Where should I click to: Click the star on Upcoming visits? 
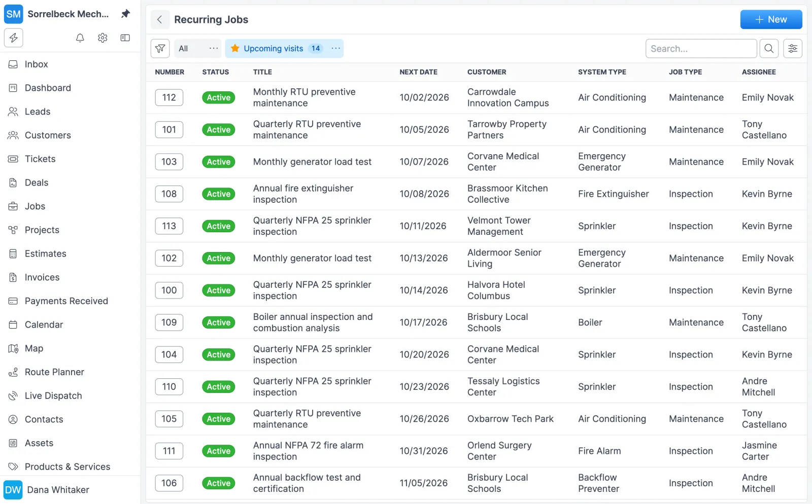tap(235, 49)
